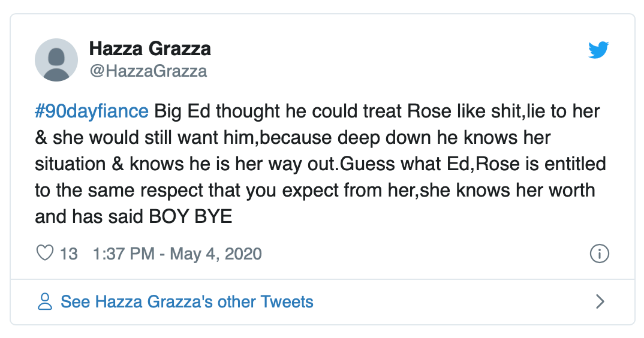This screenshot has height=338, width=644.
Task: Click the tweet line "to the same respect"
Action: pyautogui.click(x=314, y=191)
